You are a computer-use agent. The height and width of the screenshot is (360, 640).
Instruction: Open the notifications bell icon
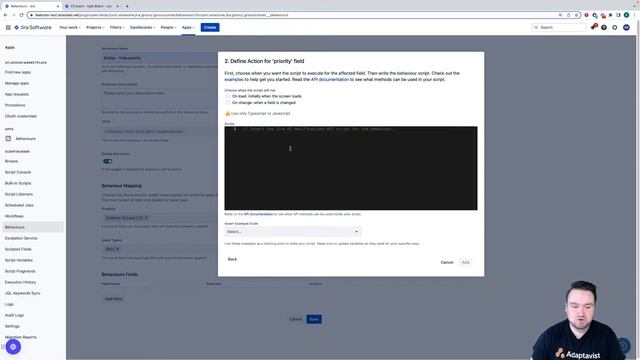pyautogui.click(x=593, y=27)
